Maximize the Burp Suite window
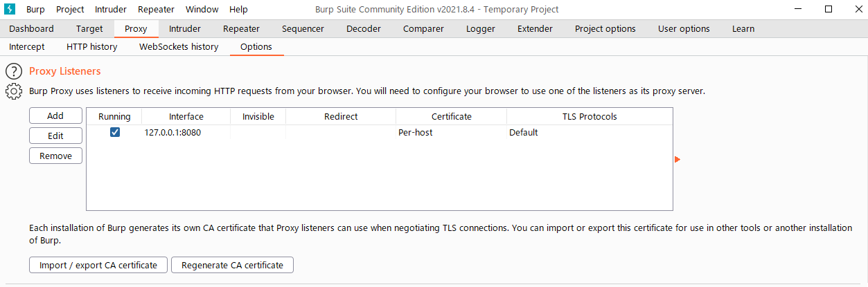The height and width of the screenshot is (287, 868). 829,10
